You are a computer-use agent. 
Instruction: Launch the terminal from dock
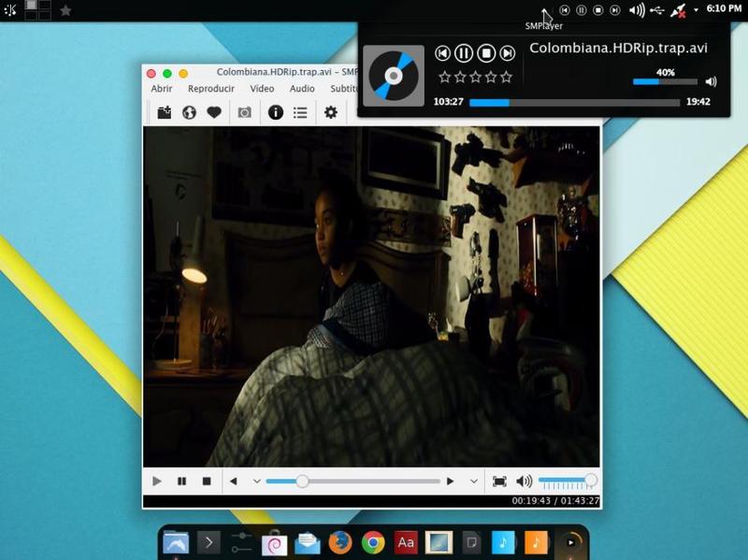pos(209,542)
